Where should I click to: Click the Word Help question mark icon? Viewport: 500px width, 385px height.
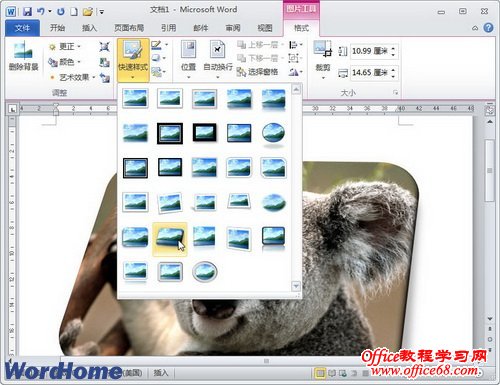click(x=488, y=28)
